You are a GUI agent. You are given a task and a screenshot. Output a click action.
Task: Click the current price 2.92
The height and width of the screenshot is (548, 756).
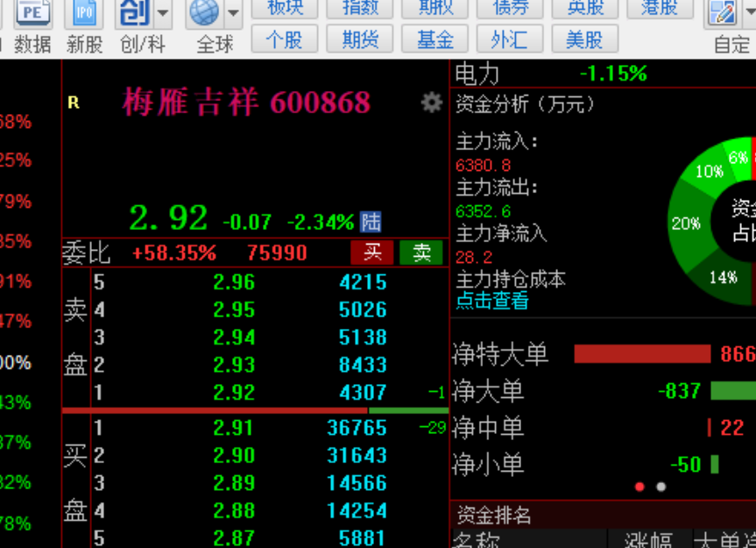tap(169, 218)
